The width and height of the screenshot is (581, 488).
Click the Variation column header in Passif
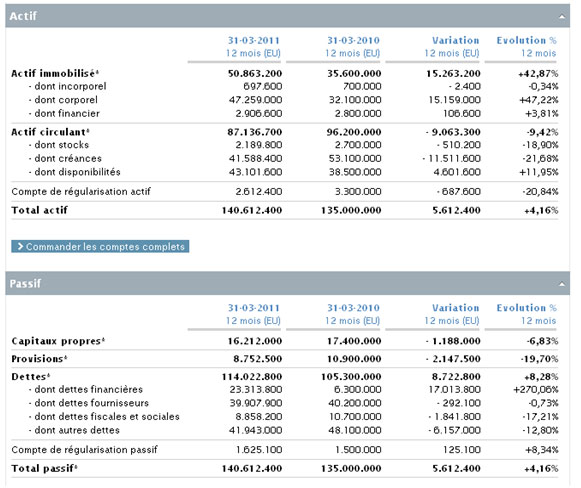pyautogui.click(x=455, y=308)
